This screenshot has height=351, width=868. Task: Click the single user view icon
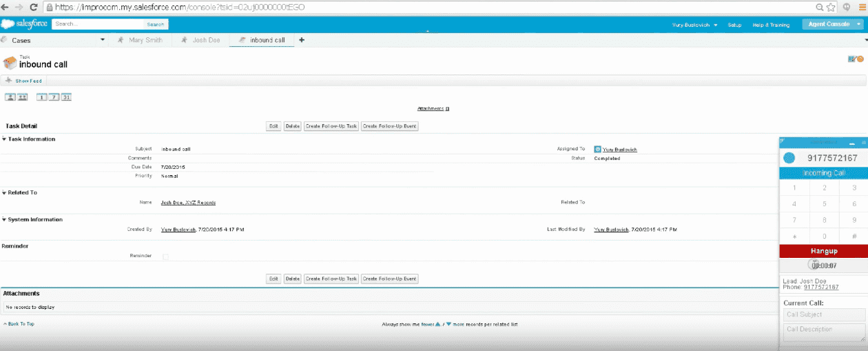pyautogui.click(x=10, y=97)
